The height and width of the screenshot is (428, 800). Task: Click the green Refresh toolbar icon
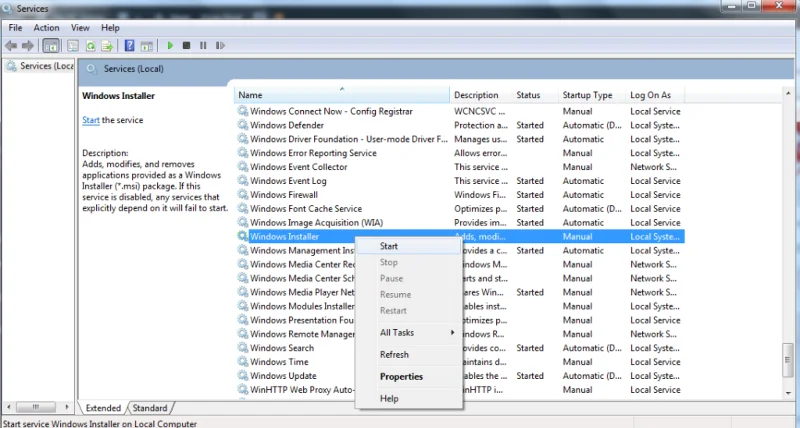pyautogui.click(x=90, y=46)
